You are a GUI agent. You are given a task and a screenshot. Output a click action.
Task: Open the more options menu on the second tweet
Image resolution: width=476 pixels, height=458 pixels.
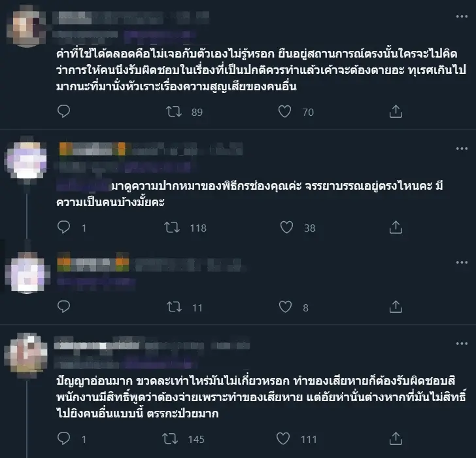pos(462,149)
